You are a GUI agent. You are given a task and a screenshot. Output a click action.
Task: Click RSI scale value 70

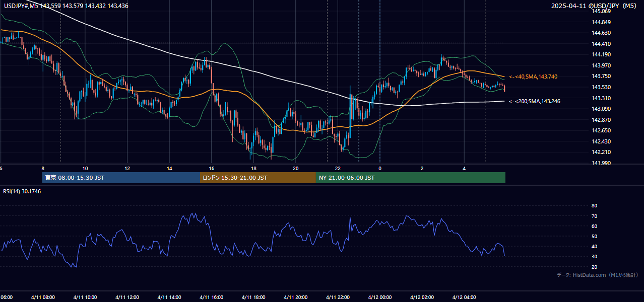click(x=594, y=216)
